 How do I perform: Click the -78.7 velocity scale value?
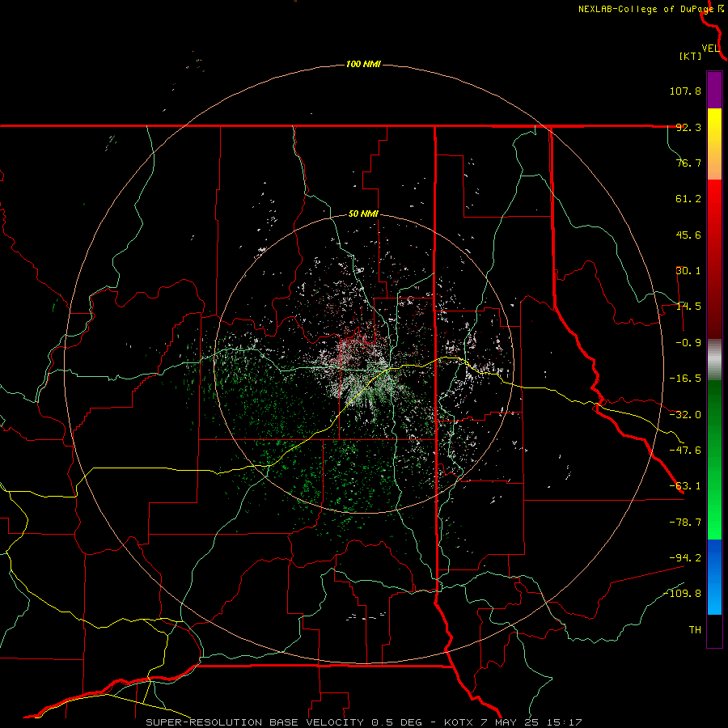[685, 523]
